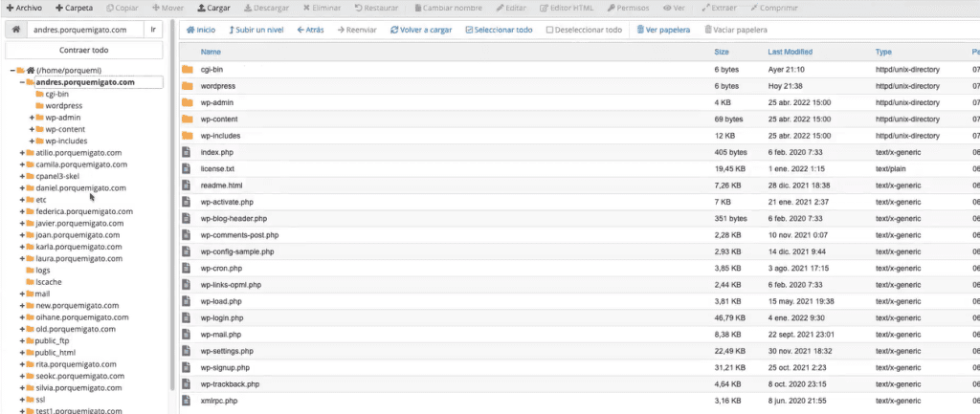This screenshot has height=414, width=980.
Task: Open Ver papelera
Action: click(664, 30)
